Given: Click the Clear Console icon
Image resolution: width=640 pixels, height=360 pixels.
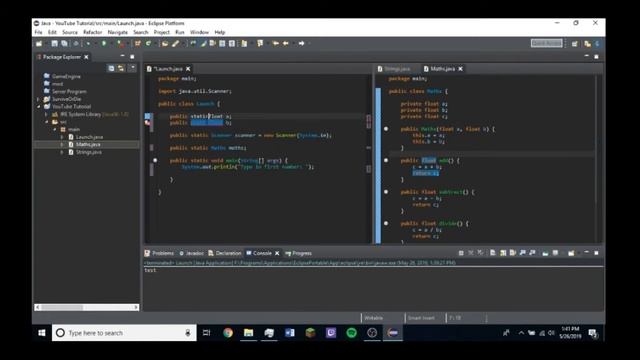Looking at the screenshot, I should 493,253.
